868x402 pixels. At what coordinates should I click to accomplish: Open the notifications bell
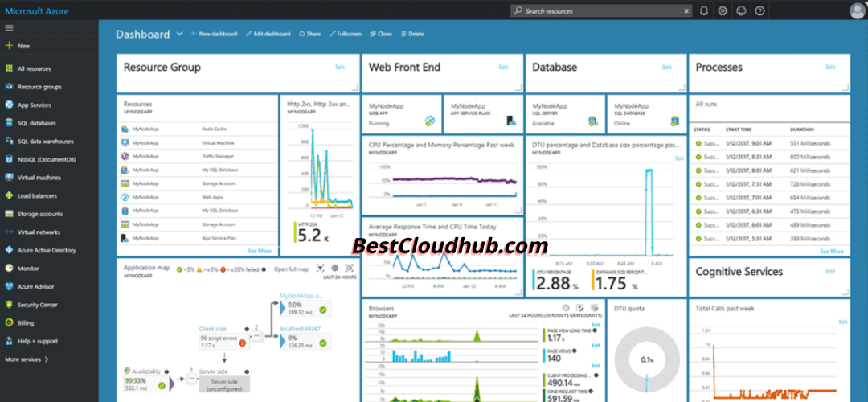tap(703, 10)
